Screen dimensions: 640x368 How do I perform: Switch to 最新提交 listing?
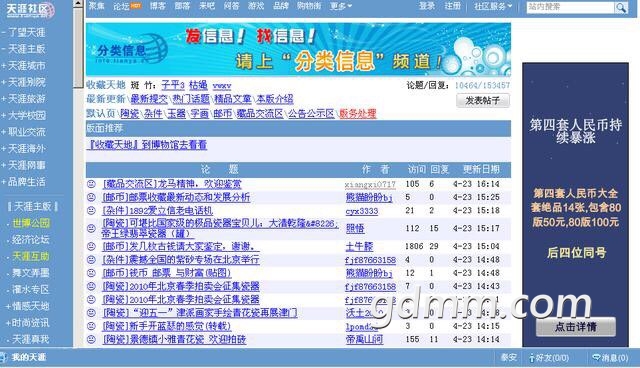point(149,99)
